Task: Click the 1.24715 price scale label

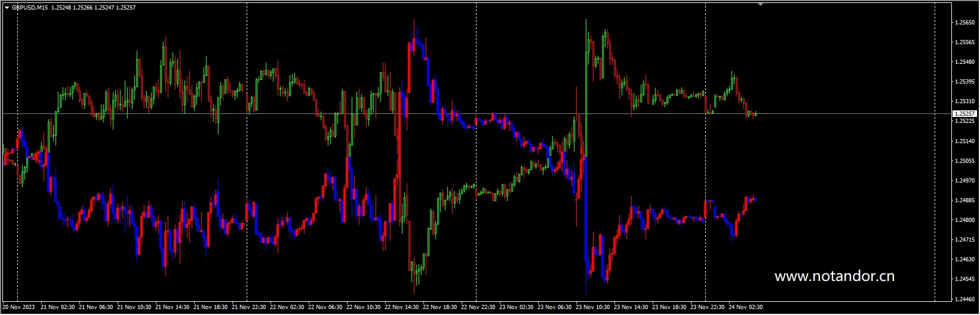Action: (966, 240)
